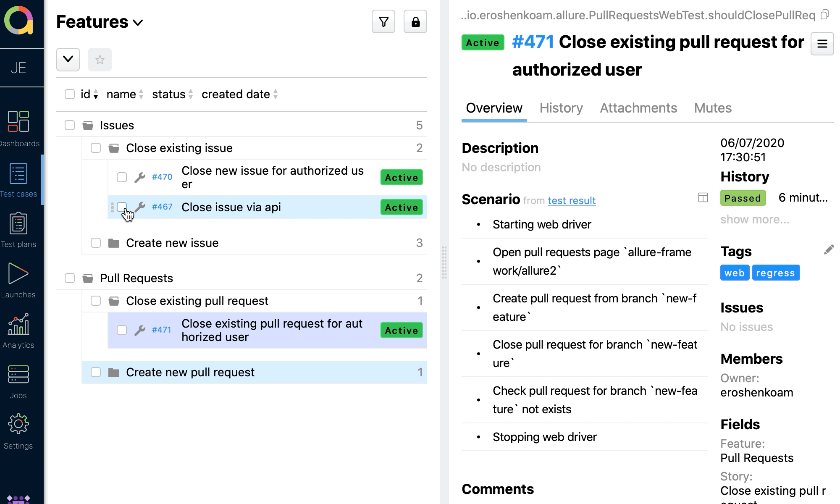Open Test plans in sidebar
Viewport: 840px width, 504px height.
pos(18,223)
